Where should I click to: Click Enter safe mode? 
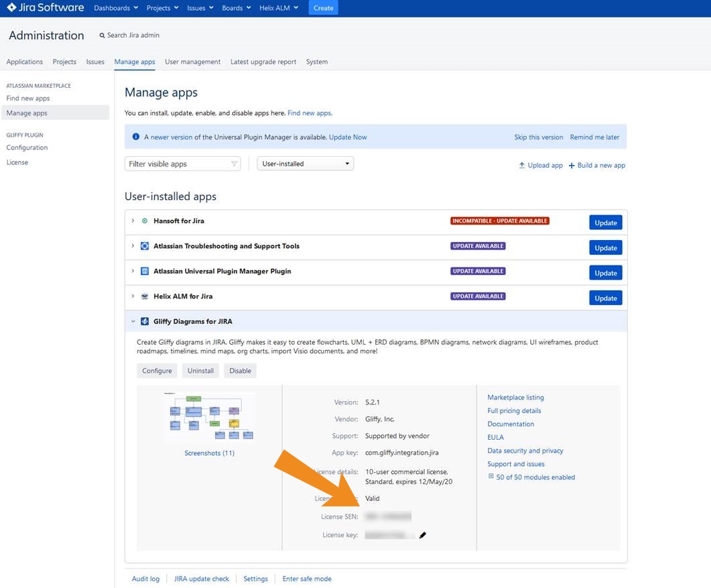307,579
